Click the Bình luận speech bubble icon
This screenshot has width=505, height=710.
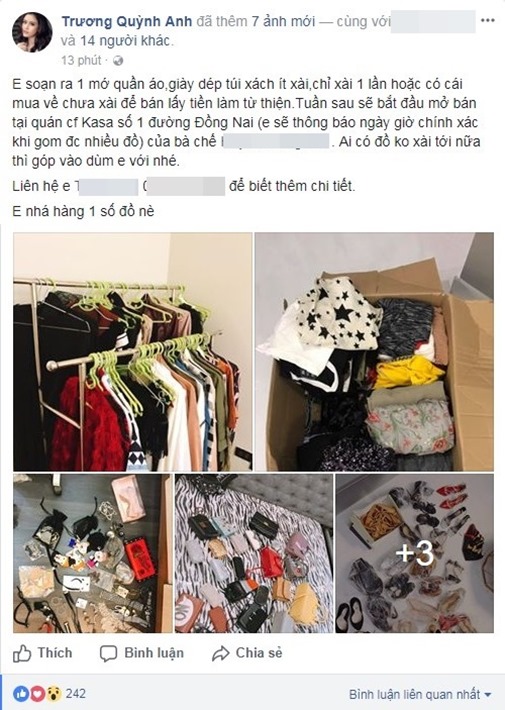108,654
